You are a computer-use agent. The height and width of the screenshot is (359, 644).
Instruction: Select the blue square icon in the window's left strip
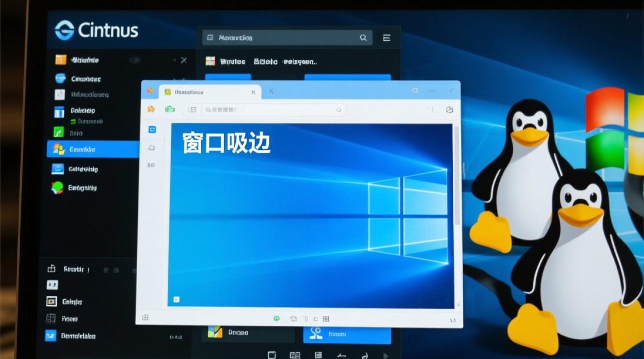pyautogui.click(x=152, y=129)
